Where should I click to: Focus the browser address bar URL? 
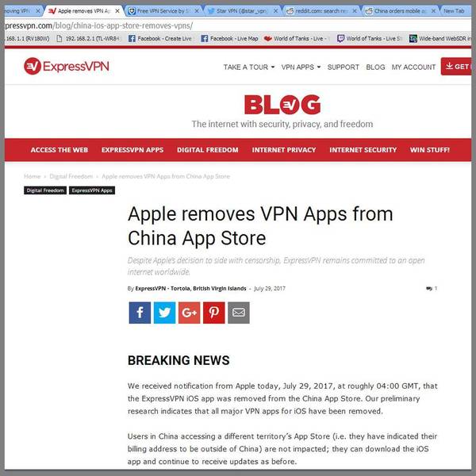[x=236, y=25]
